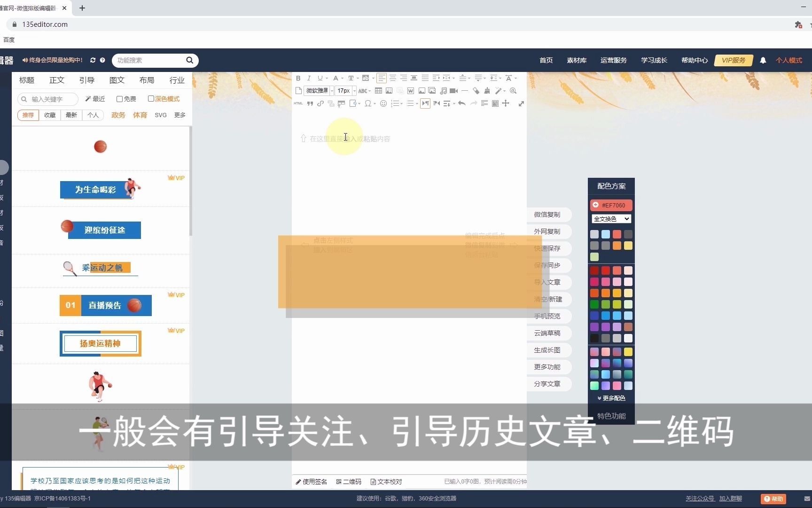The height and width of the screenshot is (508, 812).
Task: Insert the 直播预告 template
Action: tap(106, 305)
